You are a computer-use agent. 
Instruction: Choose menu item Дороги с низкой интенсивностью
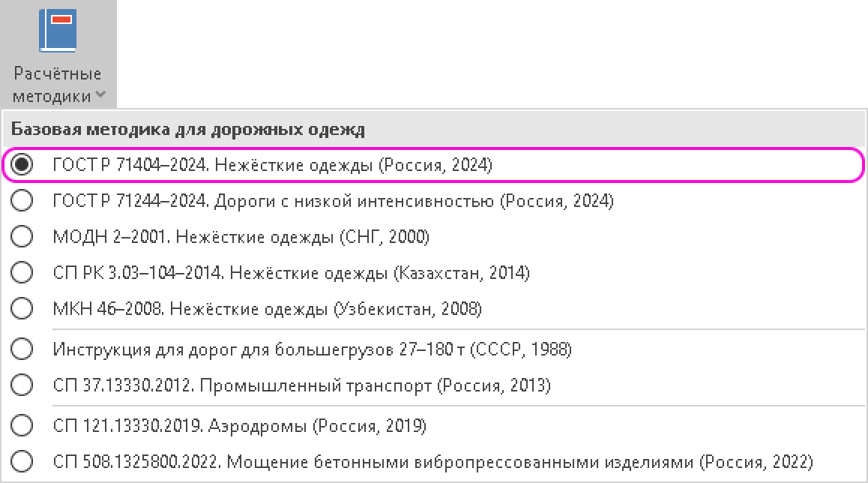(433, 200)
